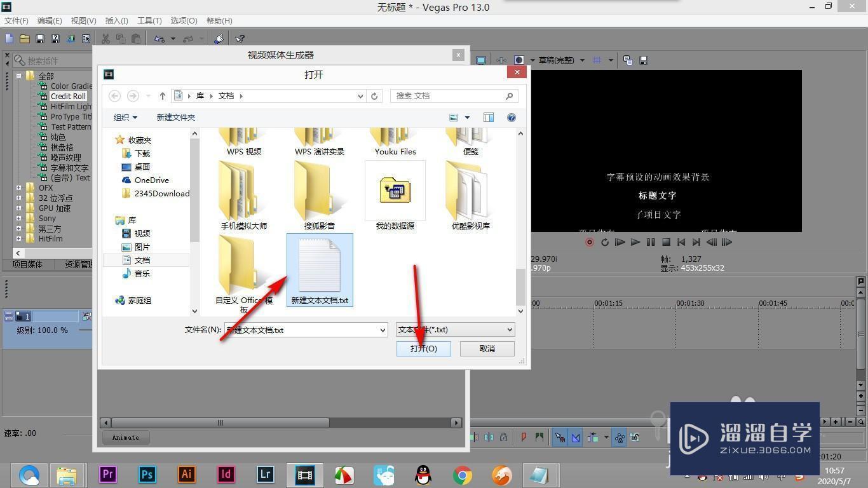Image resolution: width=868 pixels, height=488 pixels.
Task: Click the Play button under the preview
Action: click(635, 242)
